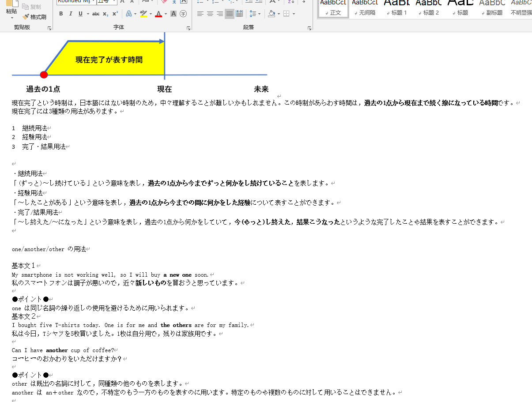The width and height of the screenshot is (532, 402).
Task: Apply italic formatting
Action: pos(71,14)
